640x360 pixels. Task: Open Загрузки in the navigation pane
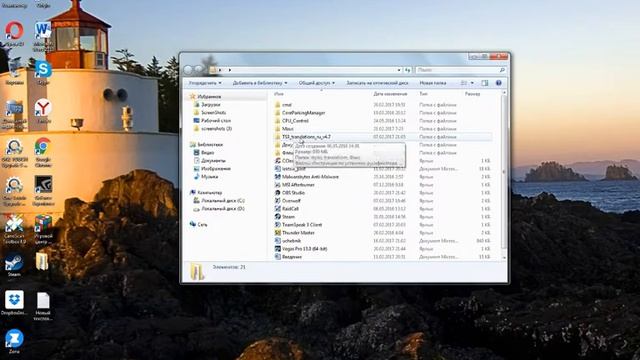(211, 104)
